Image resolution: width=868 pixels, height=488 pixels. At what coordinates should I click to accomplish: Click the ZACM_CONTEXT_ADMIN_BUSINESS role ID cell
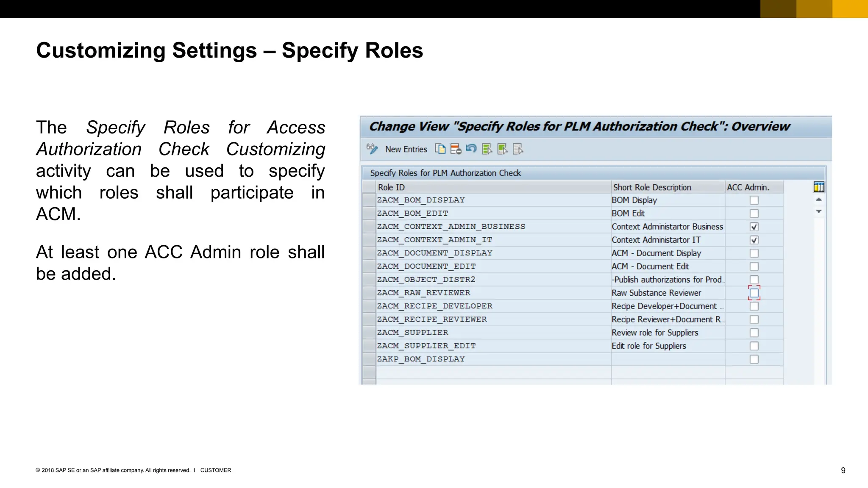pos(493,227)
